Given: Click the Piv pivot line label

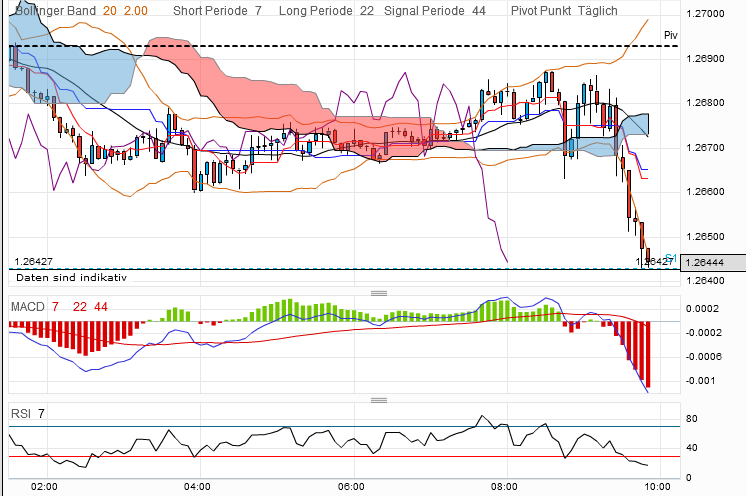Looking at the screenshot, I should pos(671,35).
